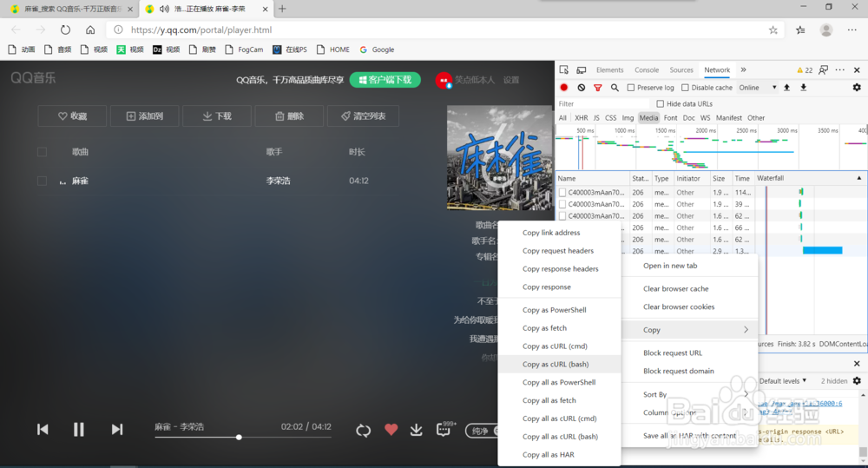Expand the Sort By submenu
Viewport: 868px width, 468px height.
click(x=690, y=394)
